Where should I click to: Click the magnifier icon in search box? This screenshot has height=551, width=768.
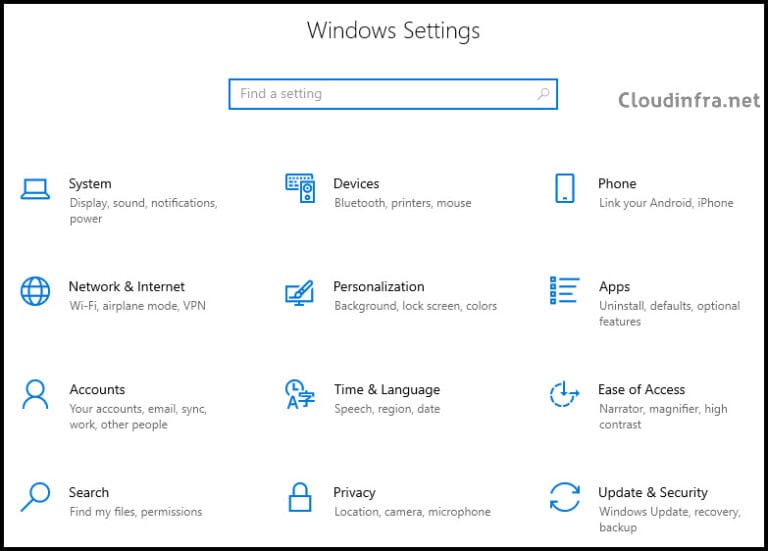[x=543, y=94]
